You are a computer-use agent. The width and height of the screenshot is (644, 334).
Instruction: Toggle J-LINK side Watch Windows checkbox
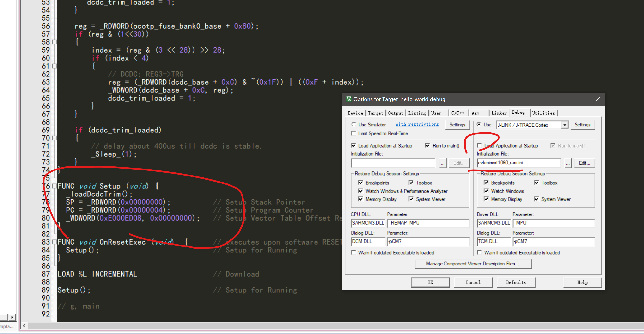click(x=486, y=191)
